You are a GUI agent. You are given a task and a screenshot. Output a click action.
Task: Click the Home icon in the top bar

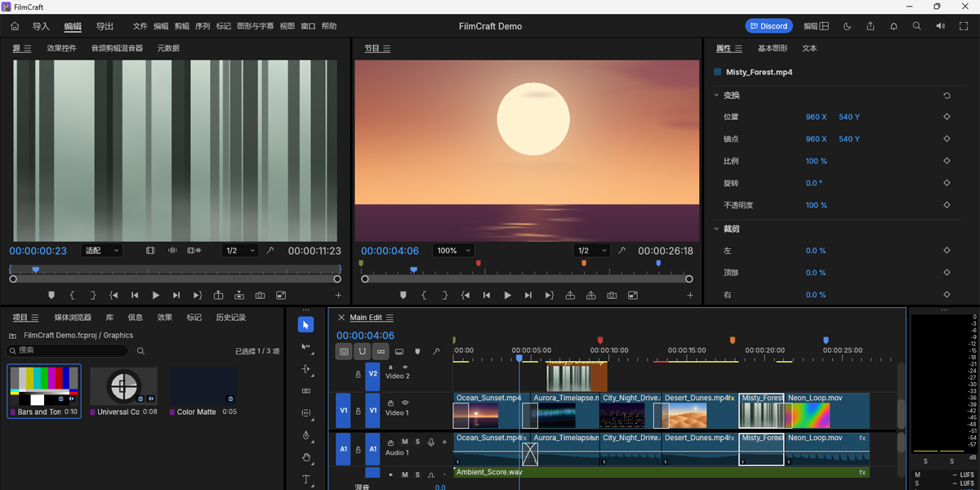pos(15,26)
